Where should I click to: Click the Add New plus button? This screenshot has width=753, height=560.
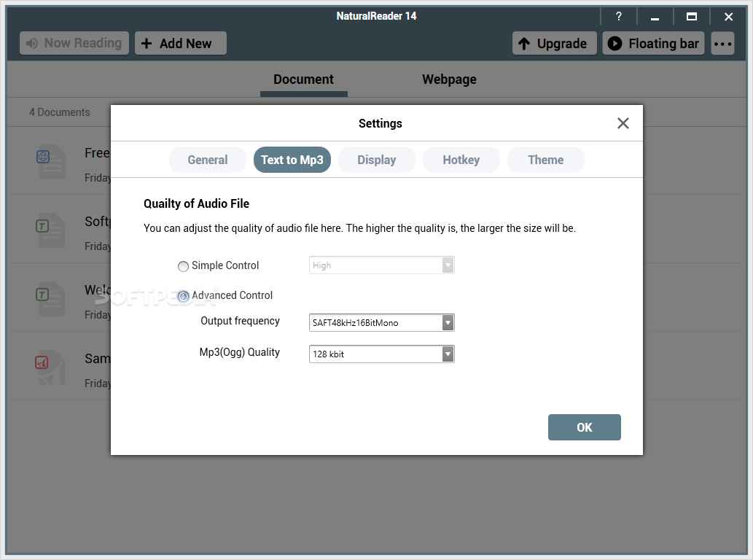(180, 44)
